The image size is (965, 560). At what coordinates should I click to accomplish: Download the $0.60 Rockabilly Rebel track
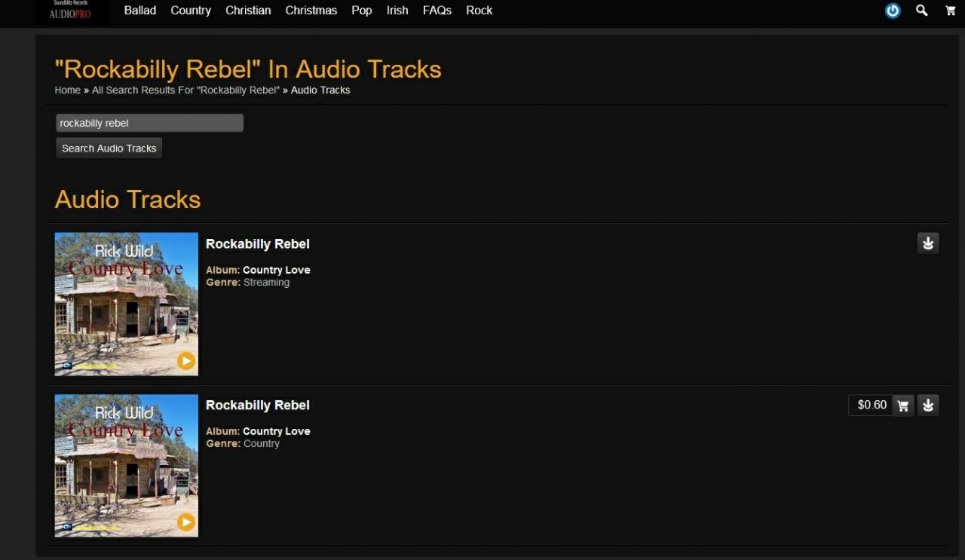coord(928,405)
